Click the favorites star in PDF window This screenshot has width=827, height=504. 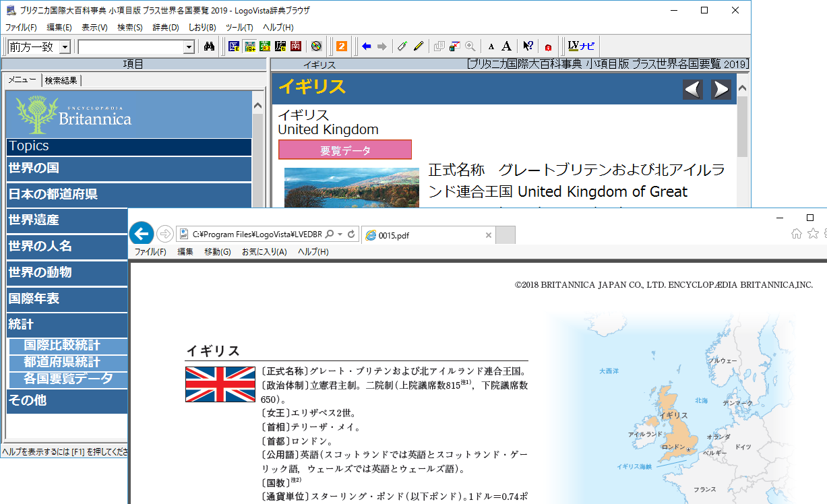tap(813, 234)
